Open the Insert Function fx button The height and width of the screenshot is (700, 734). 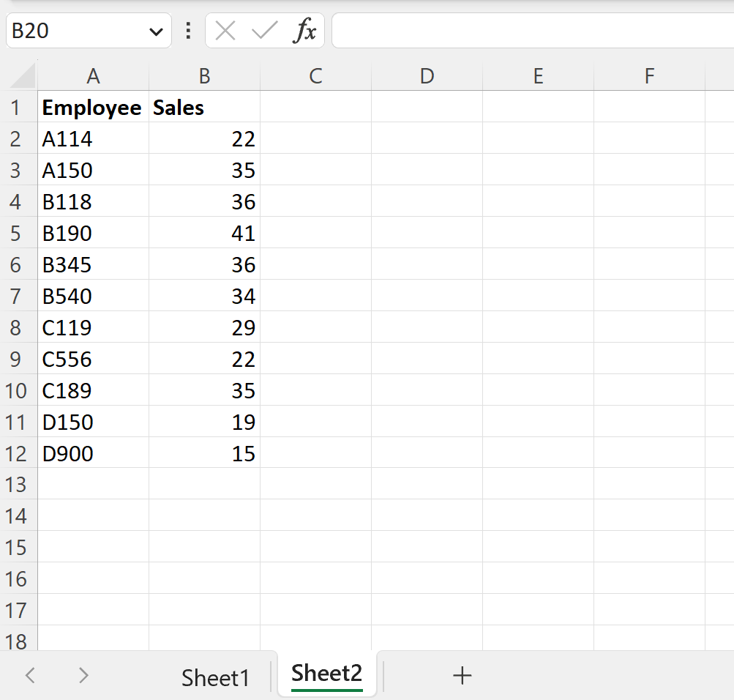[304, 31]
